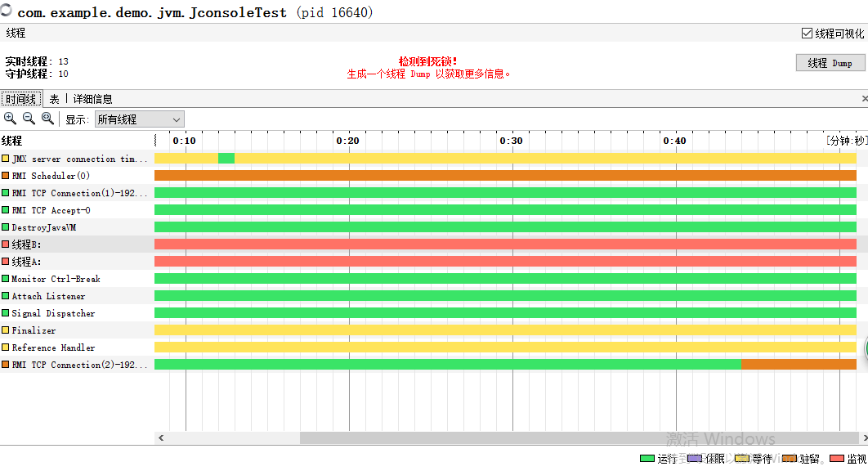The height and width of the screenshot is (471, 868).
Task: Click the RMI Scheduler(0) orange timeline bar
Action: (505, 176)
